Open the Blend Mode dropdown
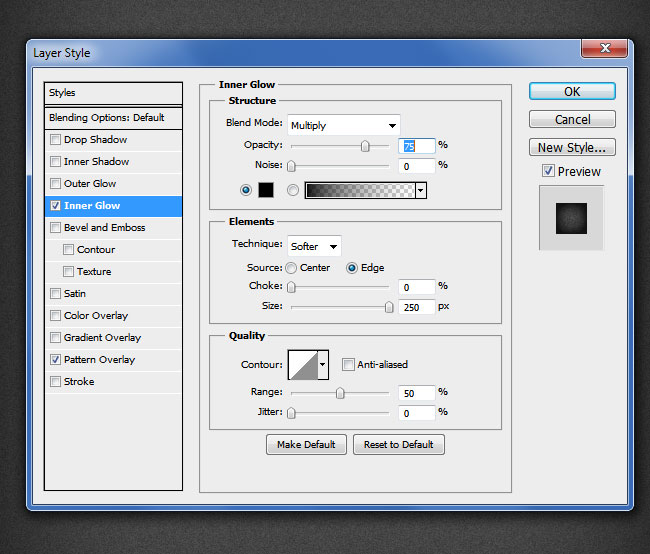Viewport: 650px width, 554px height. tap(343, 126)
